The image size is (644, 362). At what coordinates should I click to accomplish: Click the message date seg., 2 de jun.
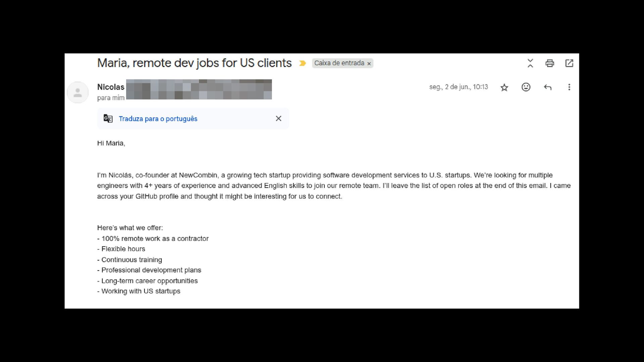(x=458, y=87)
